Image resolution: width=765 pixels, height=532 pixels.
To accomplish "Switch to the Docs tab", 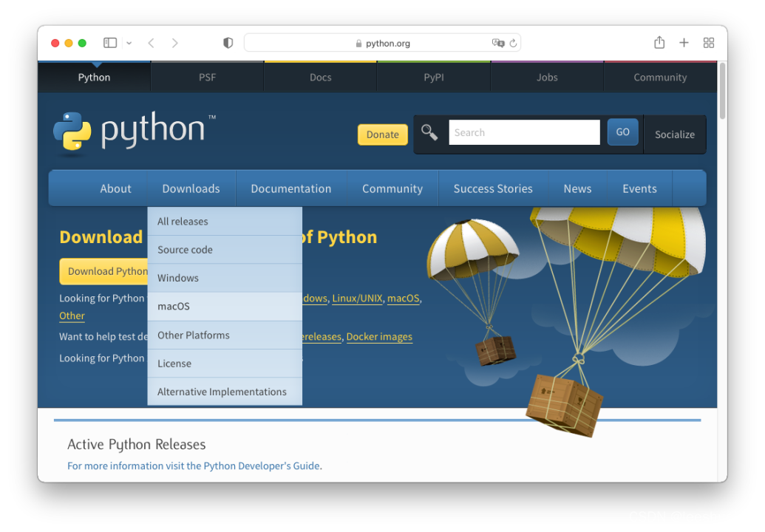I will coord(321,77).
